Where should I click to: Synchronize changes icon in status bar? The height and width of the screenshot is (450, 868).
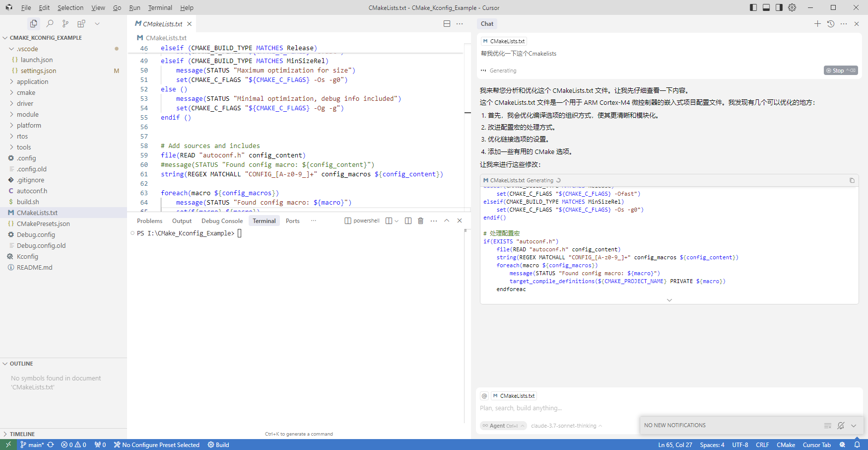click(x=51, y=445)
